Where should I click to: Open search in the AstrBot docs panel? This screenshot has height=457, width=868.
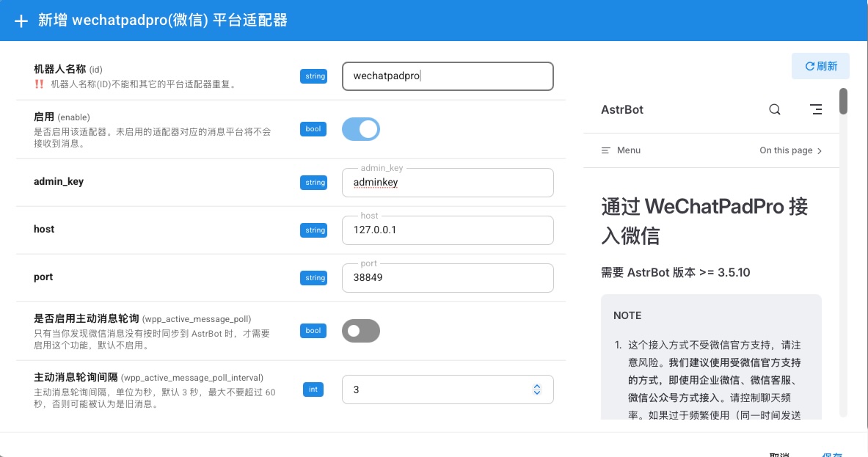point(774,109)
